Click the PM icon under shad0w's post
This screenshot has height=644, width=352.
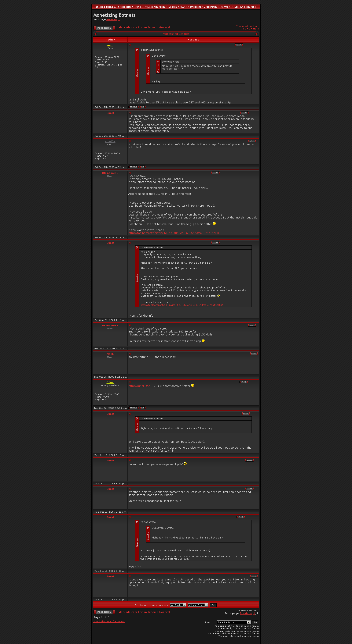click(143, 167)
